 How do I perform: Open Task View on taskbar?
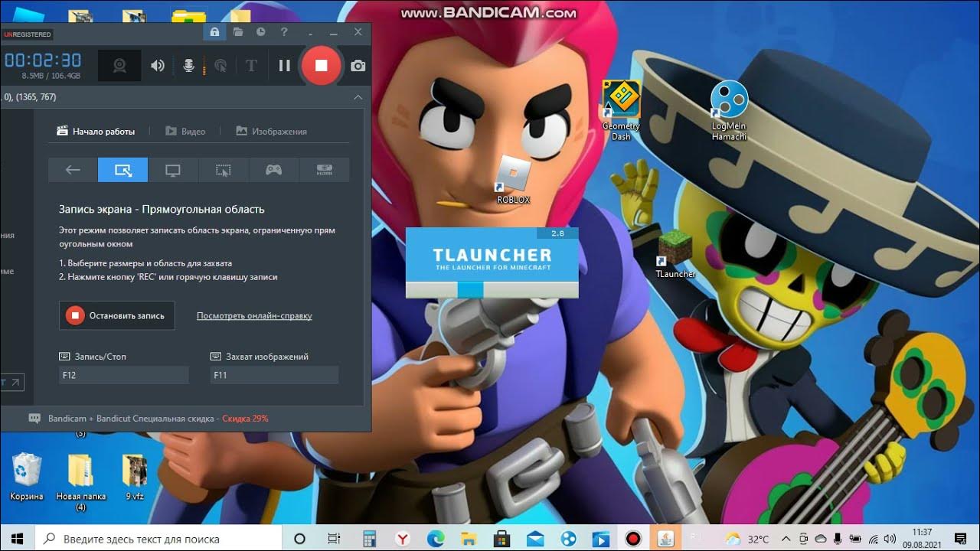[334, 538]
